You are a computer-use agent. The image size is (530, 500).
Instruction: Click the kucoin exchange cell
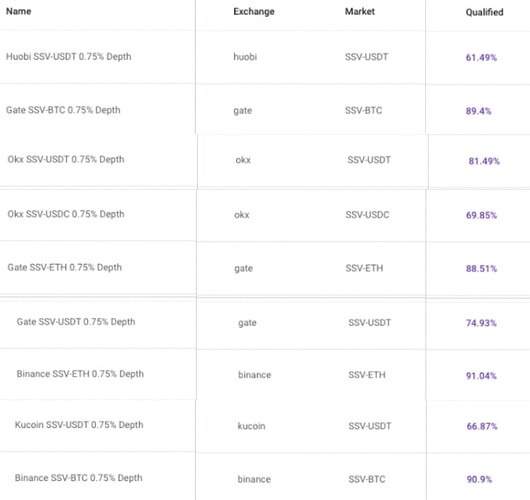[x=251, y=426]
